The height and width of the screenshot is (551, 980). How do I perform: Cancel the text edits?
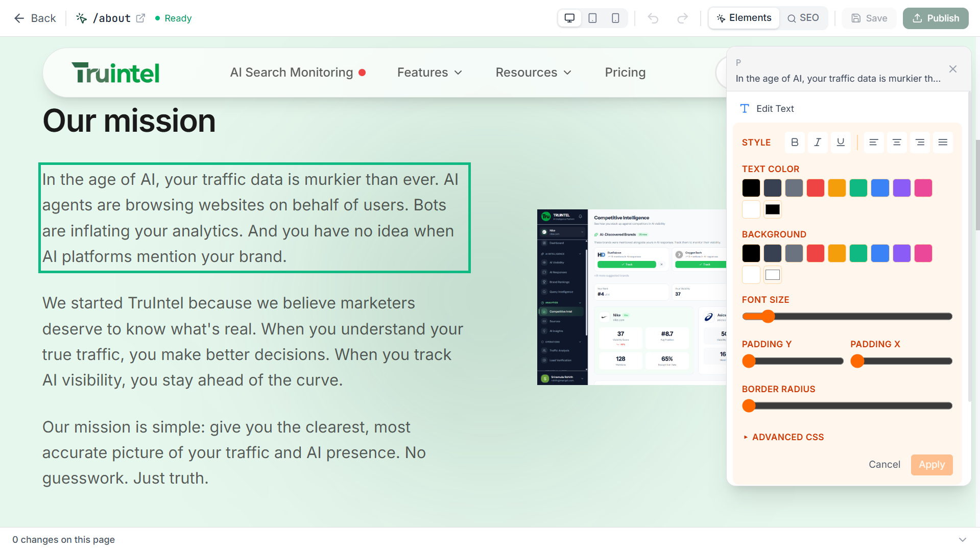click(x=884, y=464)
